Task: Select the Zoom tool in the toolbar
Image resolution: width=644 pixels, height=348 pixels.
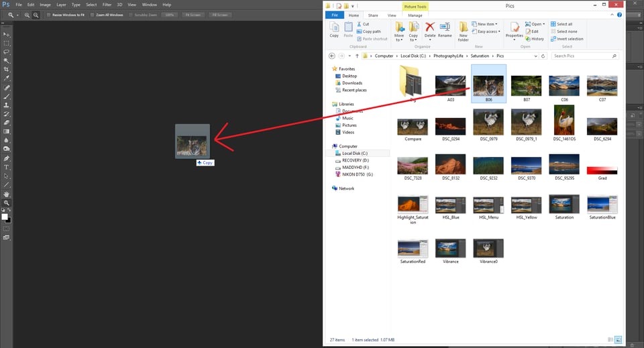Action: [6, 202]
